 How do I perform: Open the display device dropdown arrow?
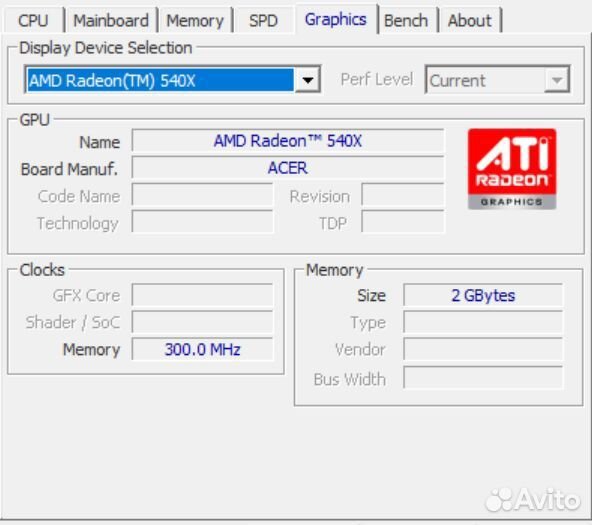[308, 80]
